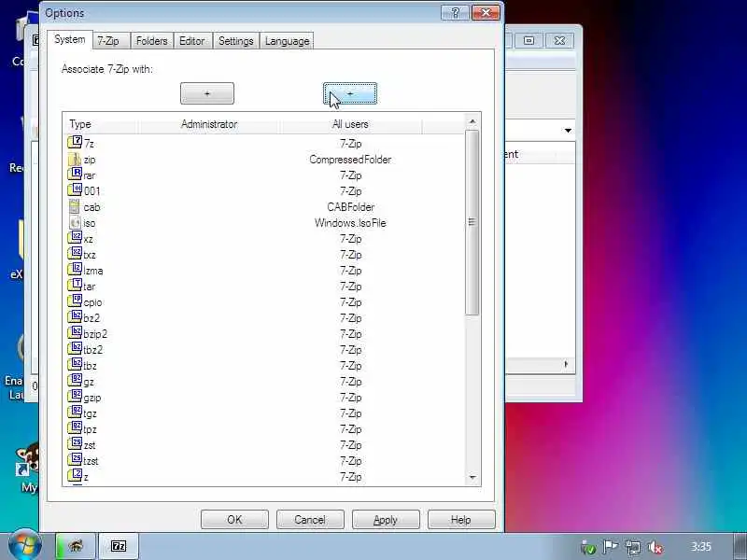Click the Apply button
The width and height of the screenshot is (747, 560).
pyautogui.click(x=386, y=520)
